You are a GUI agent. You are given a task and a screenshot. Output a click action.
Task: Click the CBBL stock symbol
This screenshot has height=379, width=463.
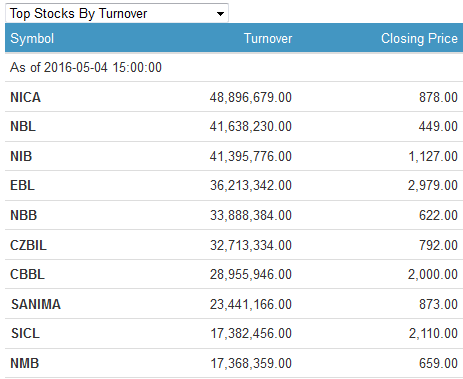(27, 274)
